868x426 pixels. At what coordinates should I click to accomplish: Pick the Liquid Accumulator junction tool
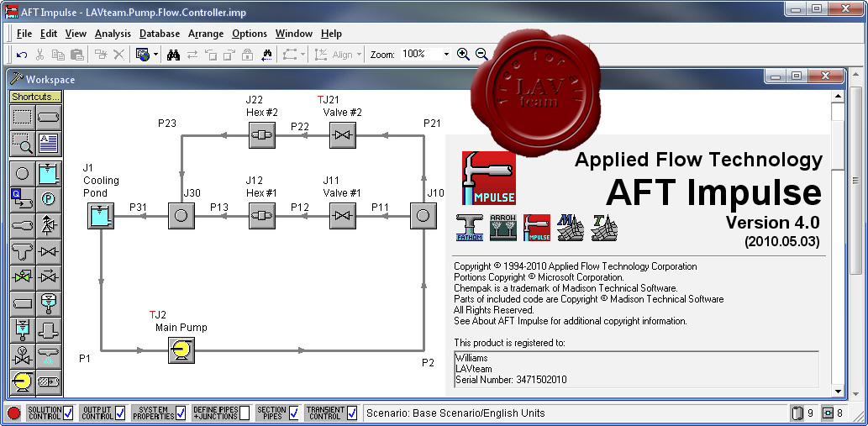(x=50, y=381)
